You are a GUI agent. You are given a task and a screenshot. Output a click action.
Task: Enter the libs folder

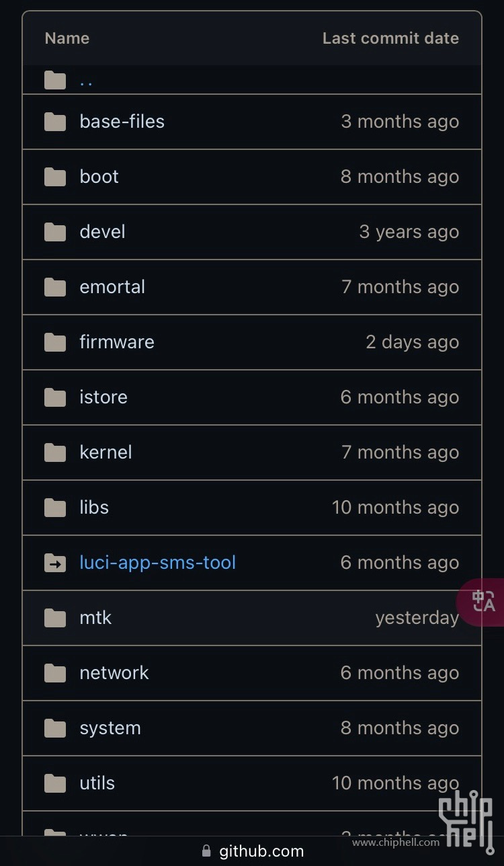click(x=94, y=508)
